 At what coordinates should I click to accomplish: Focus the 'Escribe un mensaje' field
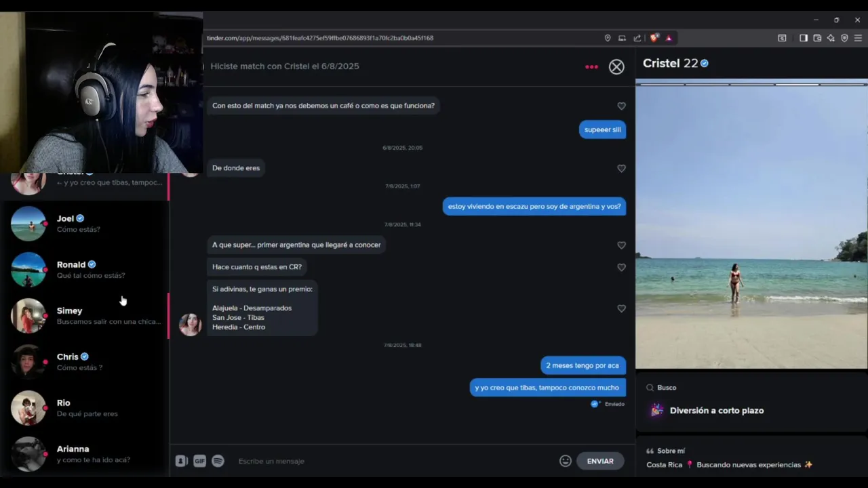[393, 461]
